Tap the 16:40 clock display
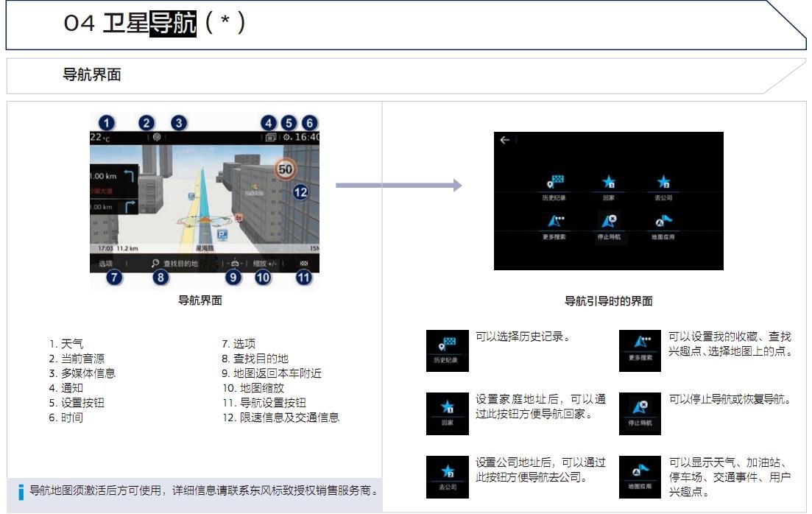The image size is (812, 514). tap(308, 138)
